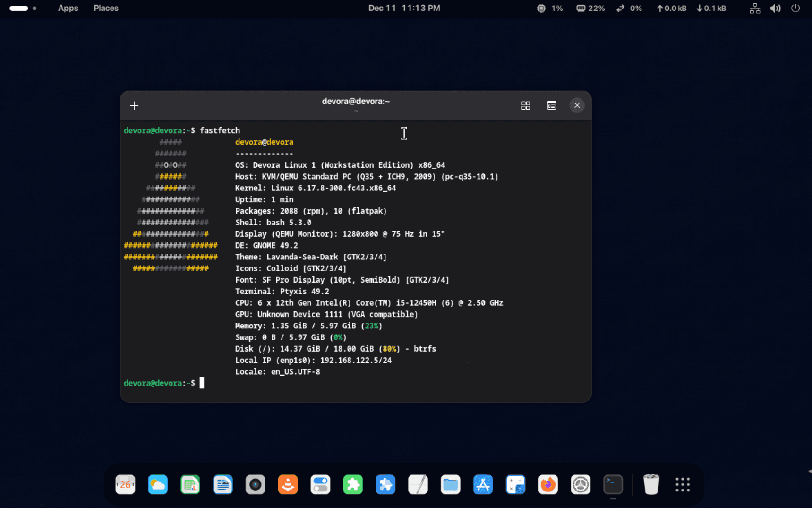812x508 pixels.
Task: Open a new terminal tab with plus button
Action: (x=134, y=105)
